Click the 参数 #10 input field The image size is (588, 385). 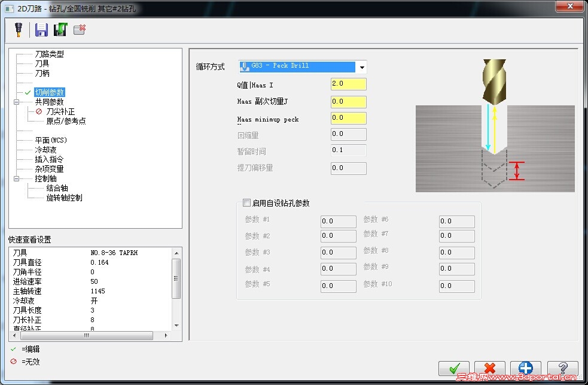(457, 286)
